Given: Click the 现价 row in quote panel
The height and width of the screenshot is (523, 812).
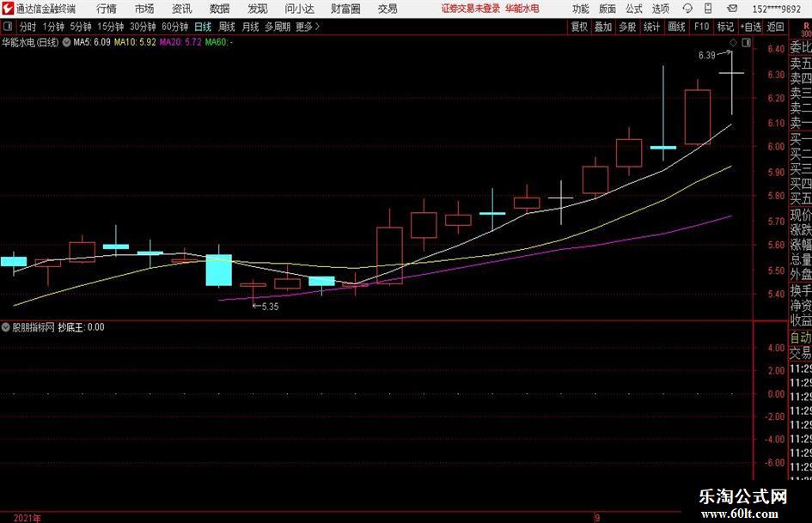Looking at the screenshot, I should click(801, 215).
